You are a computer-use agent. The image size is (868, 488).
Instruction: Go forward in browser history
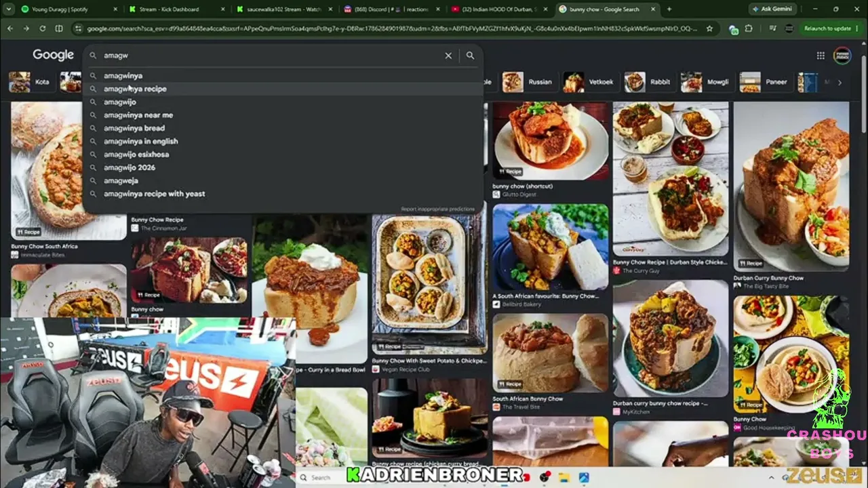click(x=26, y=28)
